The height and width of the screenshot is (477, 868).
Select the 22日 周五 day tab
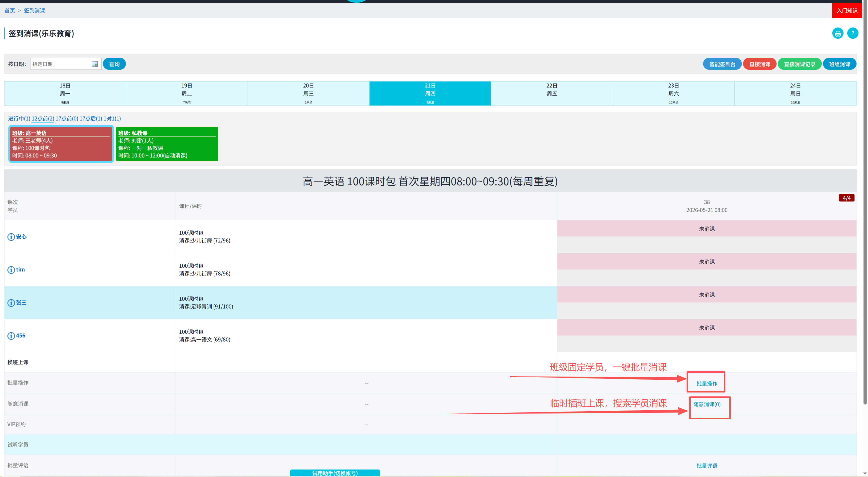tap(552, 93)
